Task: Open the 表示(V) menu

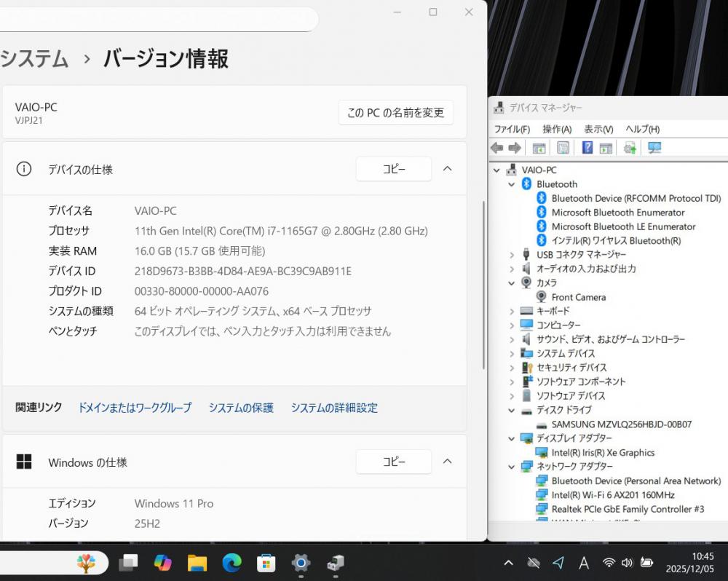Action: pyautogui.click(x=598, y=129)
